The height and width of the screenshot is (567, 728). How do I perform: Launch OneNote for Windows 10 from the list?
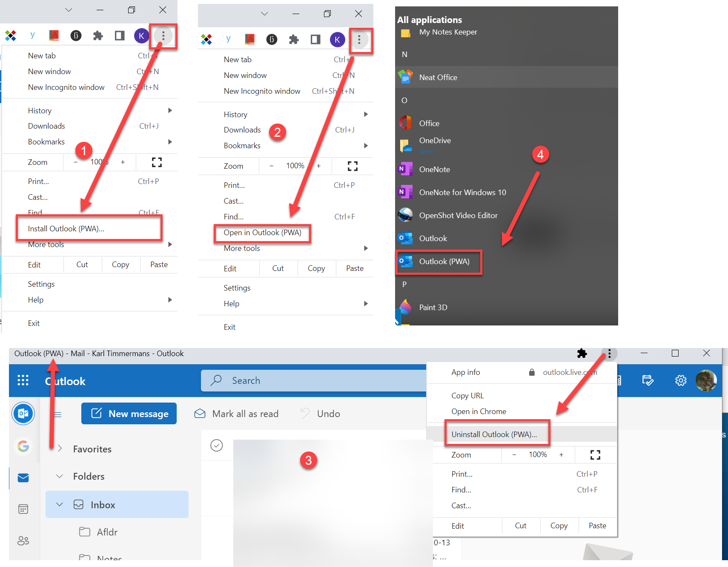(x=462, y=192)
